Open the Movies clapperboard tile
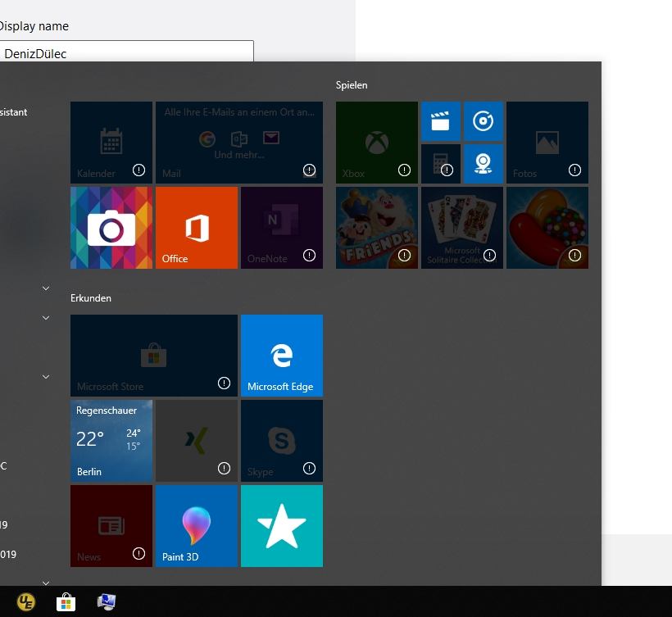Image resolution: width=672 pixels, height=617 pixels. 441,121
